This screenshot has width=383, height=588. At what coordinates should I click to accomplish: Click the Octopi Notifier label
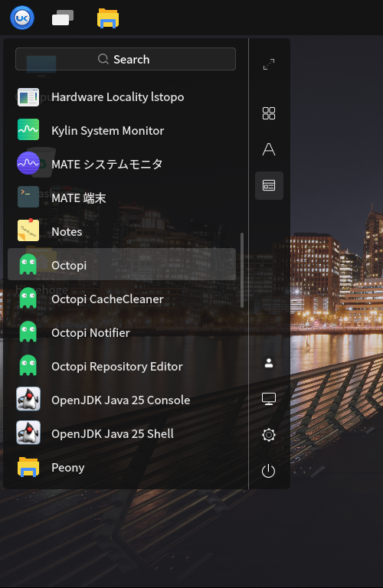[90, 333]
